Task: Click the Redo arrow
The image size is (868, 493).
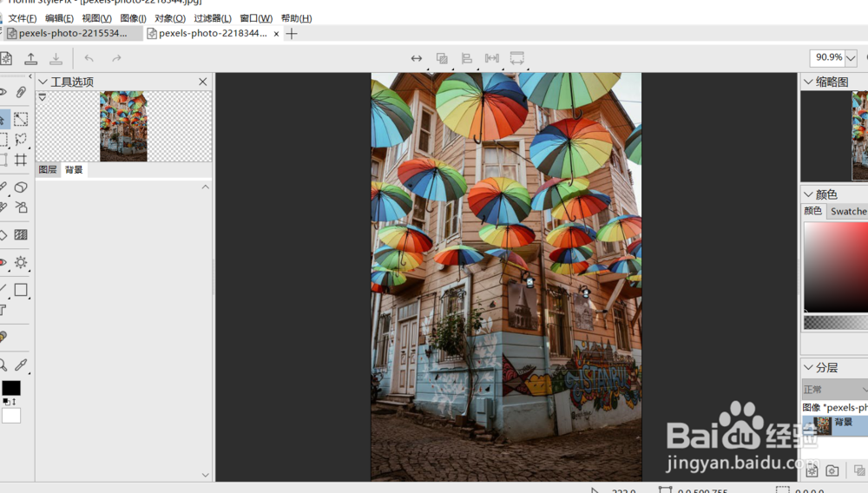Action: [116, 58]
